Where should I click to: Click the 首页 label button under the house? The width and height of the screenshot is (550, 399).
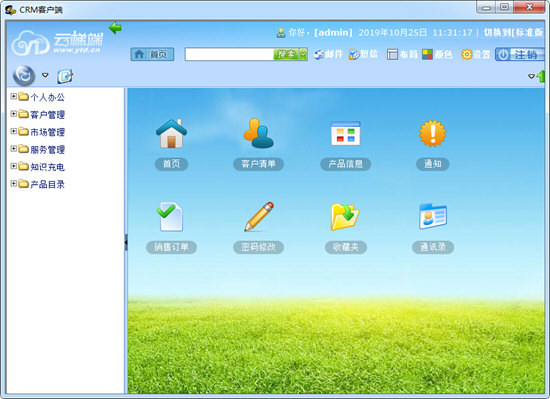171,164
